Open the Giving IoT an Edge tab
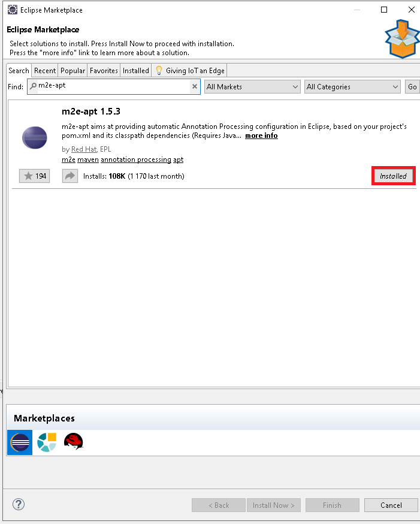420x524 pixels. coord(190,71)
